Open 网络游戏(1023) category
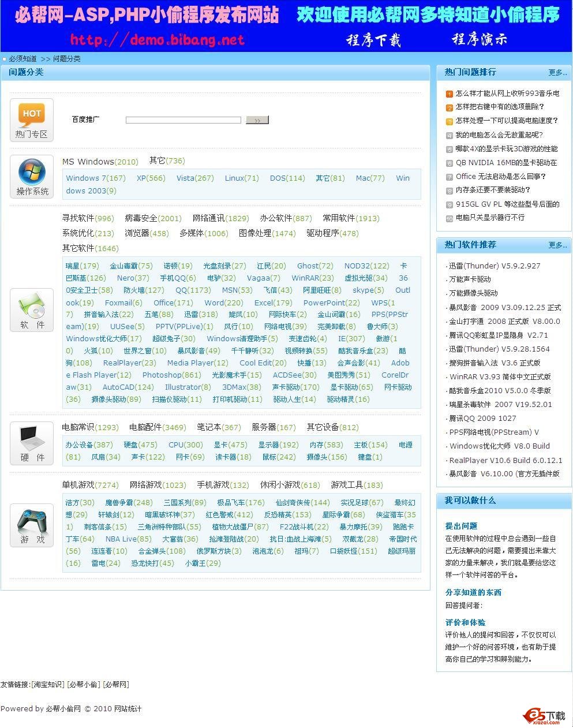The image size is (573, 728). (x=158, y=485)
